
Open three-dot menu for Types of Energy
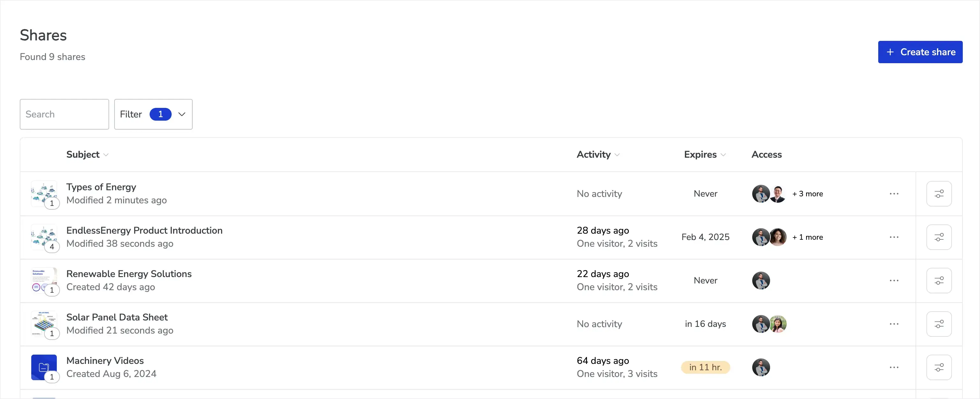(894, 194)
